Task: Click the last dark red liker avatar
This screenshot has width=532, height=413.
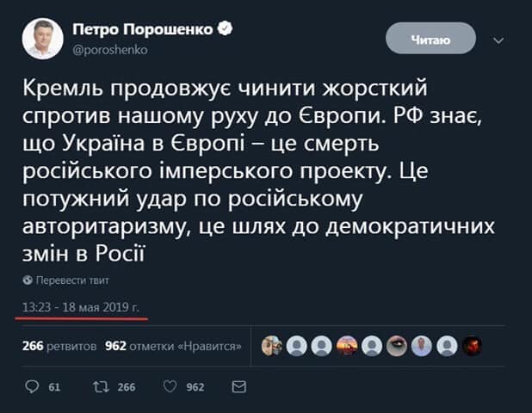Action: pyautogui.click(x=473, y=346)
